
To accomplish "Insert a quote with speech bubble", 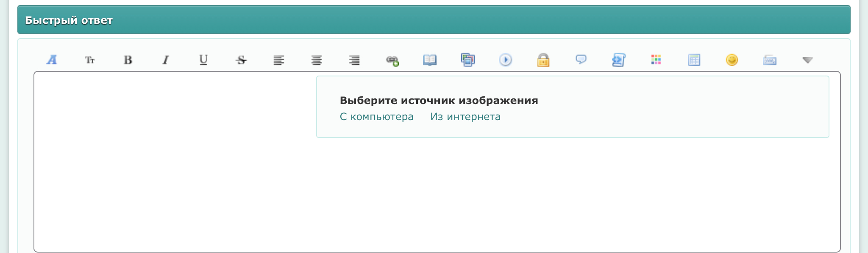I will [x=581, y=59].
